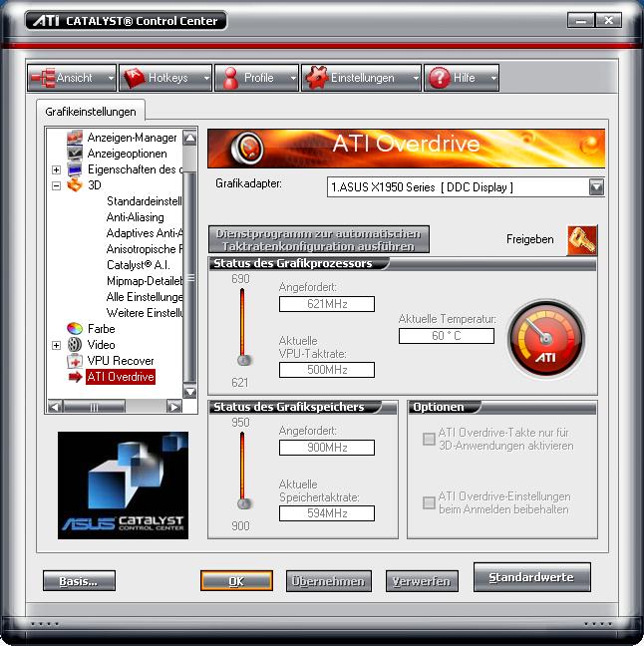The height and width of the screenshot is (646, 644).
Task: Run the automatic clock configuration utility
Action: point(318,239)
